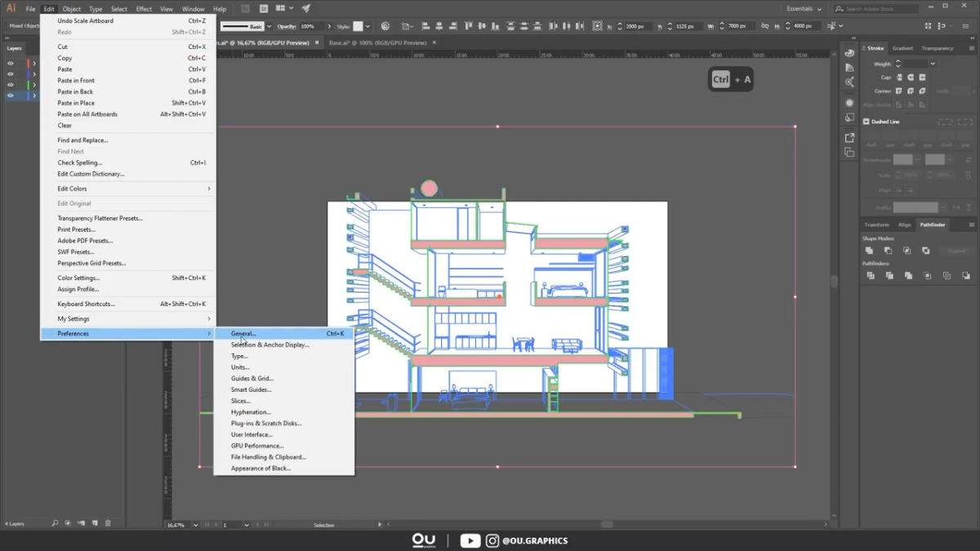Screen dimensions: 980x551
Task: Expand the selected blue layer's contents
Action: tap(33, 96)
